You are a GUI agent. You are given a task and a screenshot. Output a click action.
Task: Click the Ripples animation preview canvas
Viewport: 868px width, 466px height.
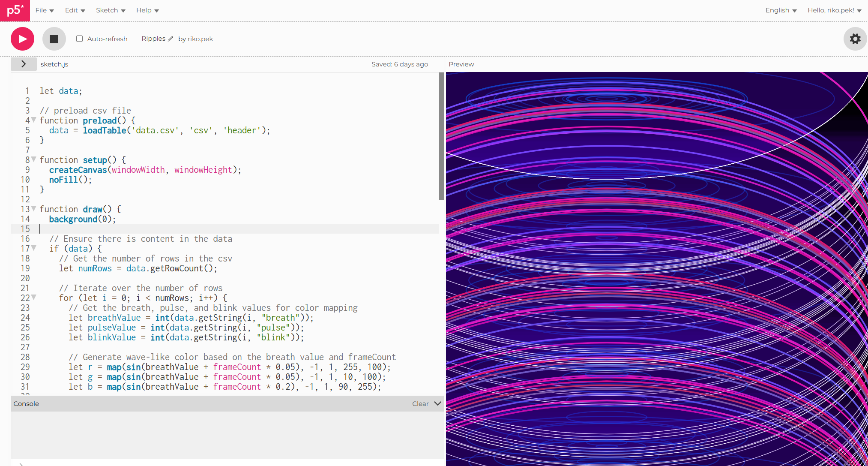click(x=657, y=269)
